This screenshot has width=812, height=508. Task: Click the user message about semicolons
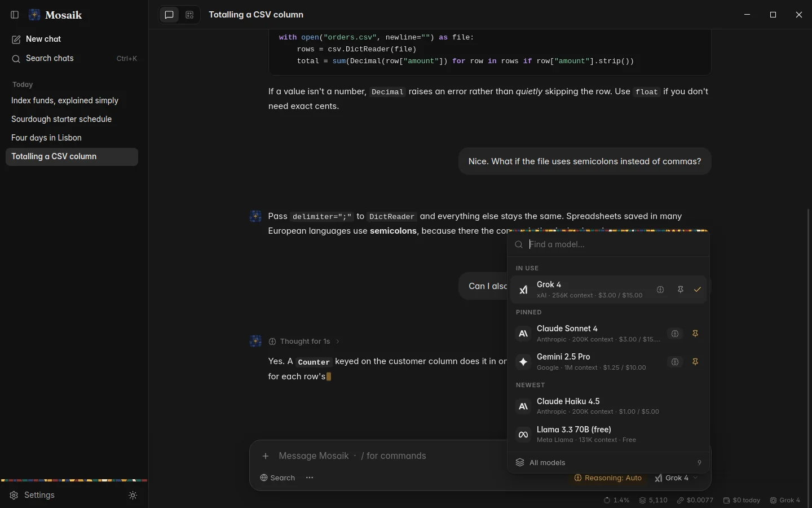tap(585, 161)
